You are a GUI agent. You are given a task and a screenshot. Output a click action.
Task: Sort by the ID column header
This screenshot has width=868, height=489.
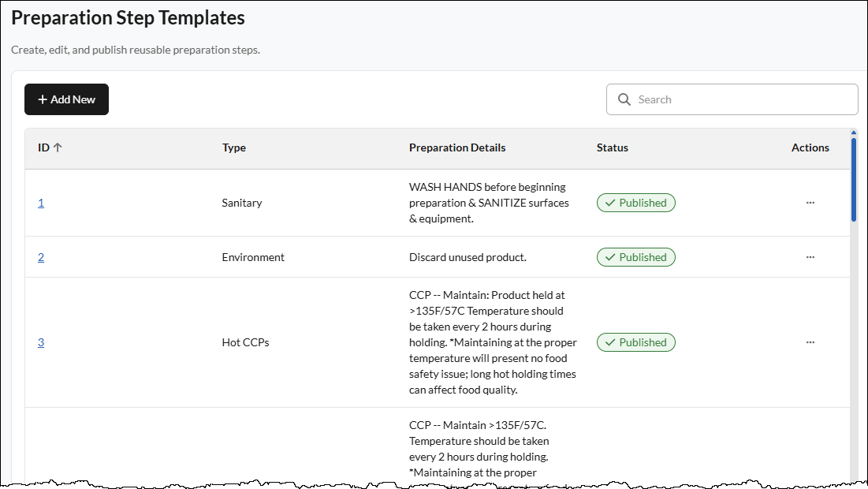[50, 147]
